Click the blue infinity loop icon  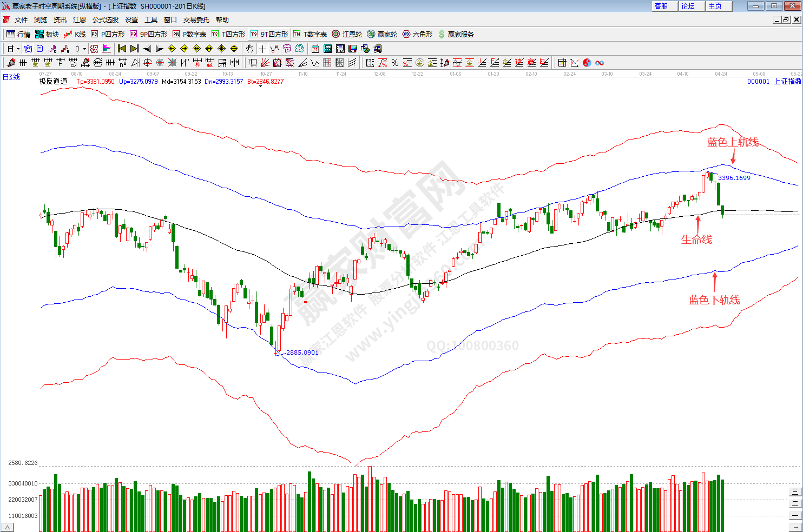click(600, 63)
